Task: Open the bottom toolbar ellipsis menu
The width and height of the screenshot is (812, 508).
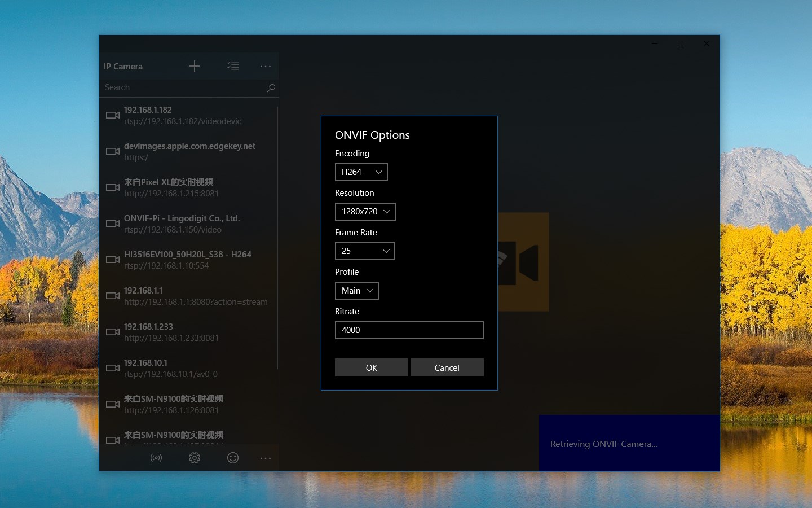Action: click(266, 458)
